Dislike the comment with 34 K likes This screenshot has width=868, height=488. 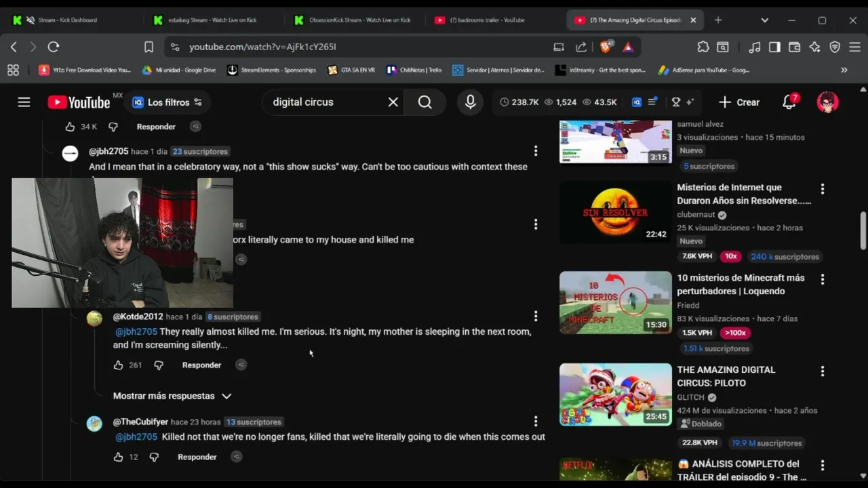coord(113,127)
